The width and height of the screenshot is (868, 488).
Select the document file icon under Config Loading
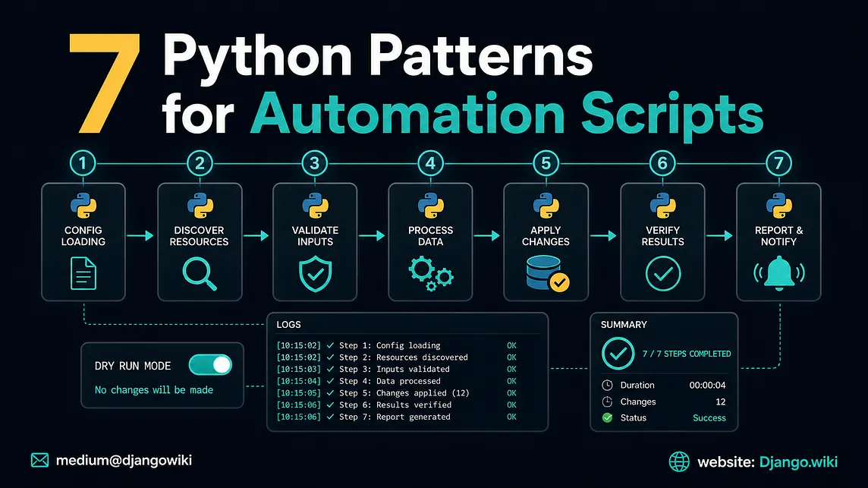[x=83, y=274]
